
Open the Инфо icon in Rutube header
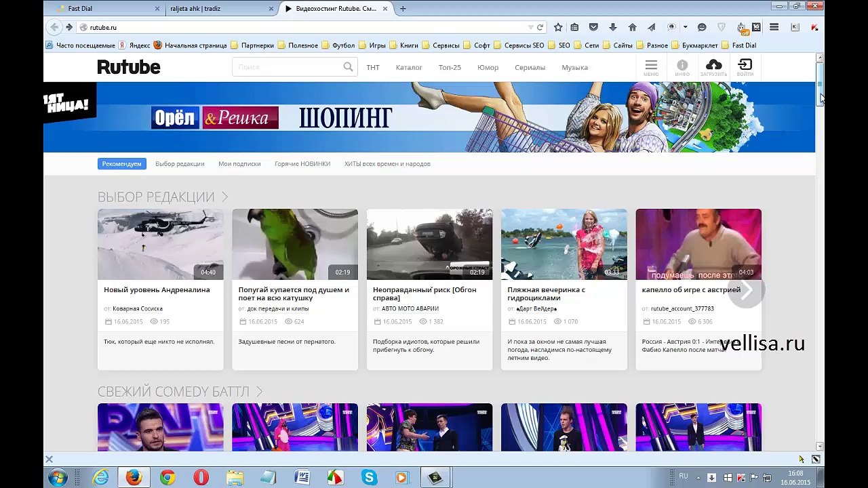tap(682, 66)
